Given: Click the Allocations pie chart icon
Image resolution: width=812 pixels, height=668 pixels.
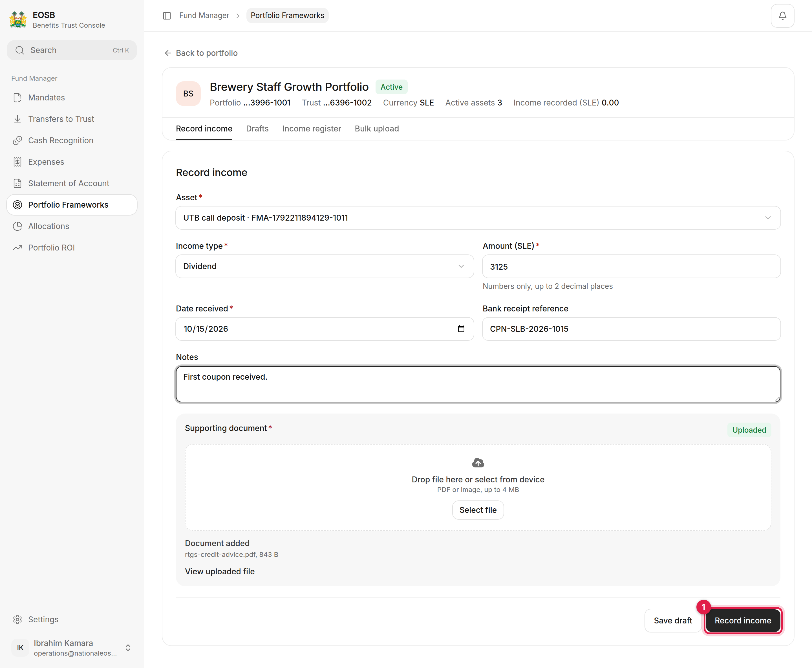Looking at the screenshot, I should coord(17,226).
